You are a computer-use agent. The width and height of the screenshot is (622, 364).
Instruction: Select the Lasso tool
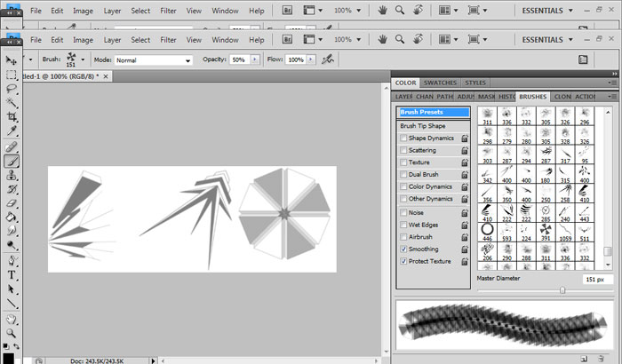12,89
